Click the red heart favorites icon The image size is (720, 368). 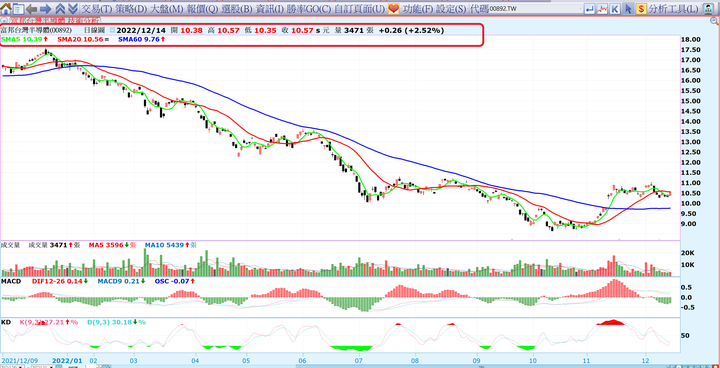point(394,8)
